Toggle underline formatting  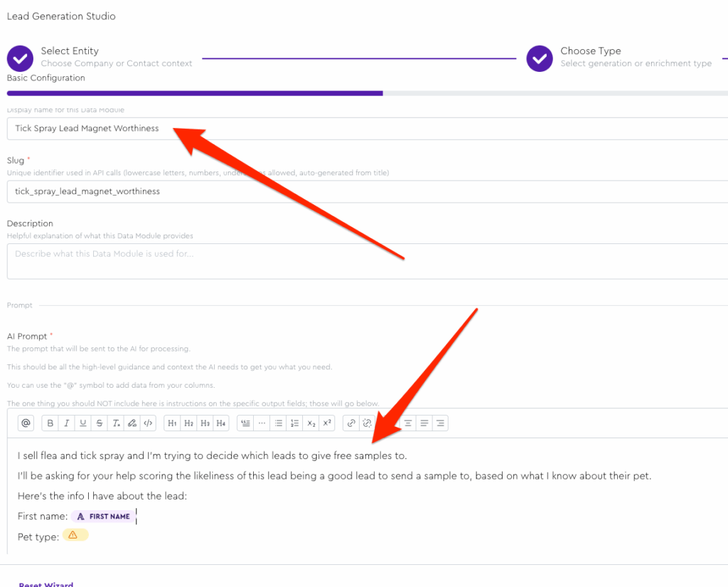coord(83,423)
